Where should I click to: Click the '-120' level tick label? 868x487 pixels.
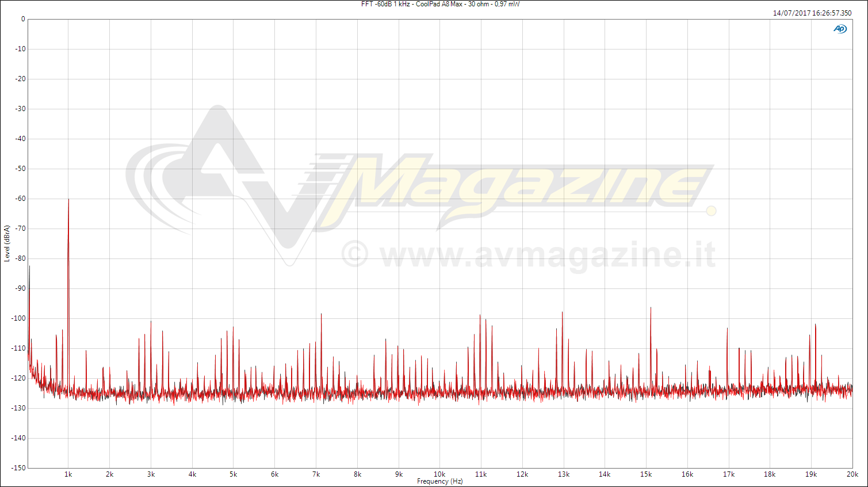(x=19, y=378)
